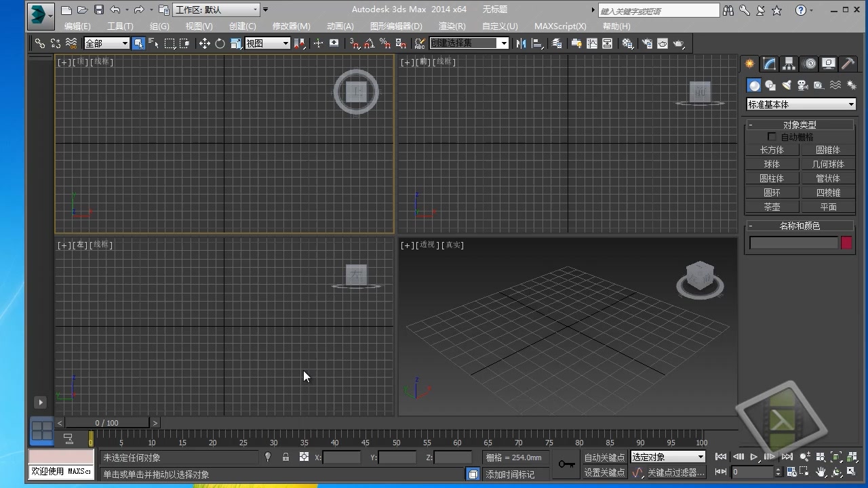Toggle absolute/offset transform type-in mode
The height and width of the screenshot is (488, 868).
coord(304,457)
